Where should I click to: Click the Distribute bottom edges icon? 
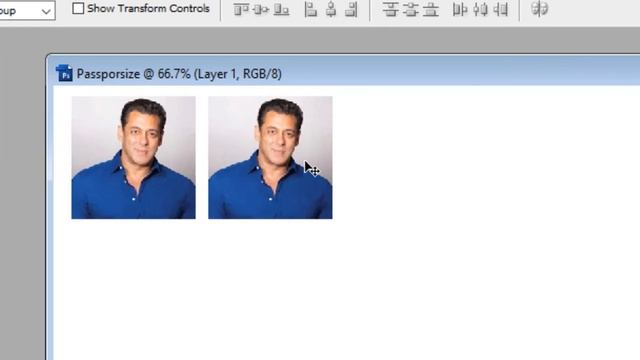coord(431,9)
